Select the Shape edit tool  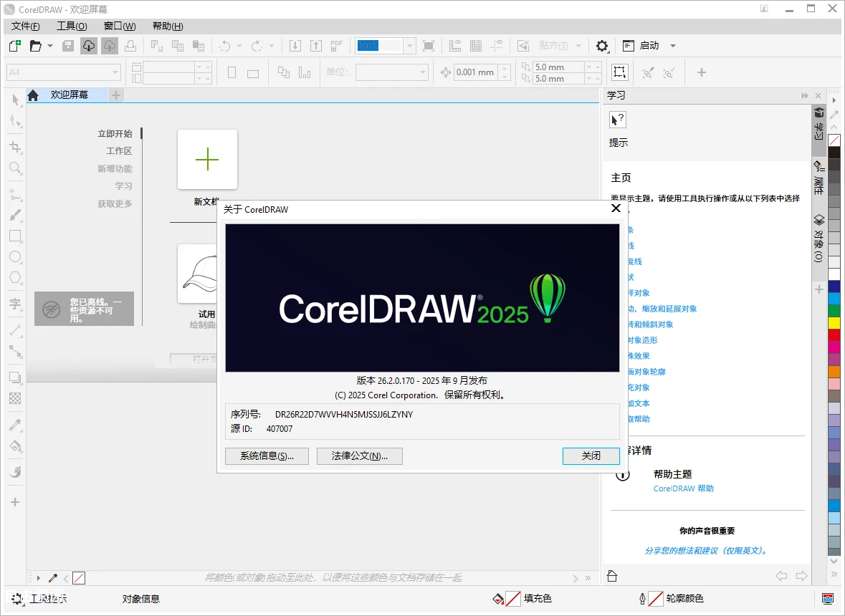click(15, 120)
